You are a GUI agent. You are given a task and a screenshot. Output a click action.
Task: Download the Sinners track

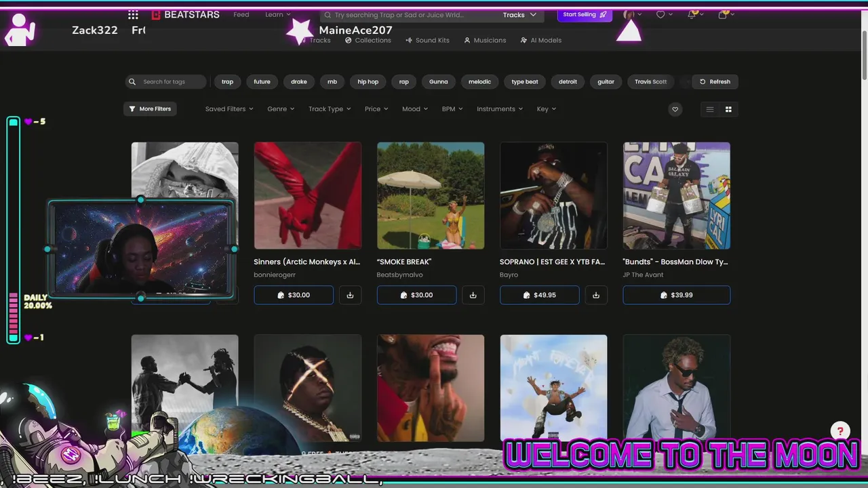tap(350, 295)
